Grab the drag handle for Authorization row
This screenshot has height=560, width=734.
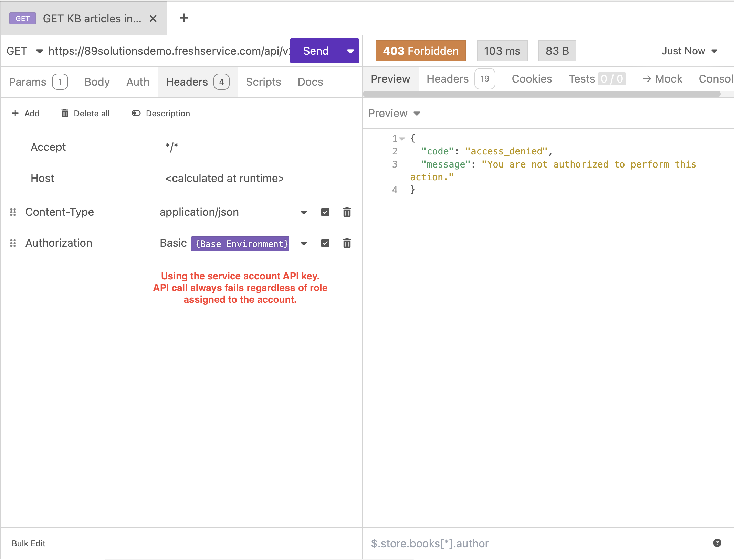tap(13, 243)
